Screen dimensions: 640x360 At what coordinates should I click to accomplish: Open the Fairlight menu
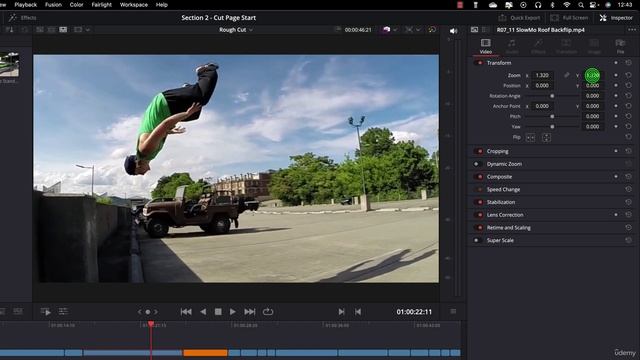(102, 5)
